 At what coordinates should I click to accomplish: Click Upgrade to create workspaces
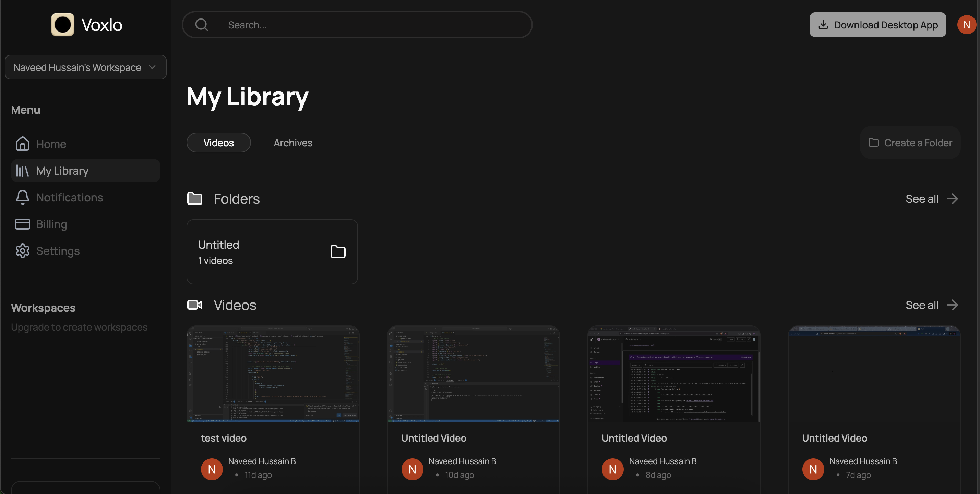coord(79,327)
